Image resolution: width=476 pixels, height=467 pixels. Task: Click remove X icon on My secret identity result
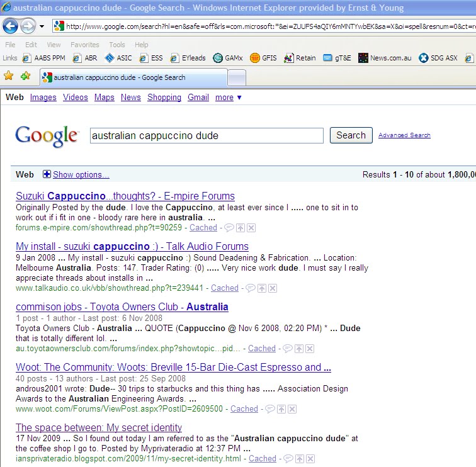(310, 459)
